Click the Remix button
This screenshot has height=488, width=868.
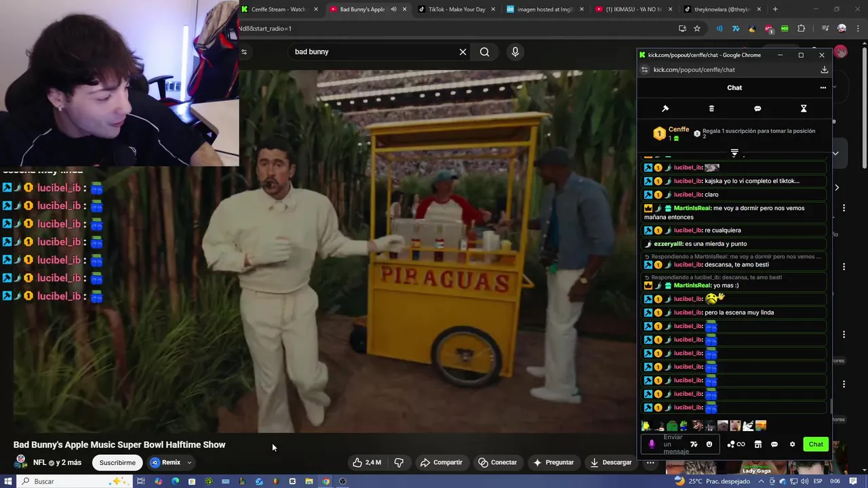pyautogui.click(x=165, y=462)
